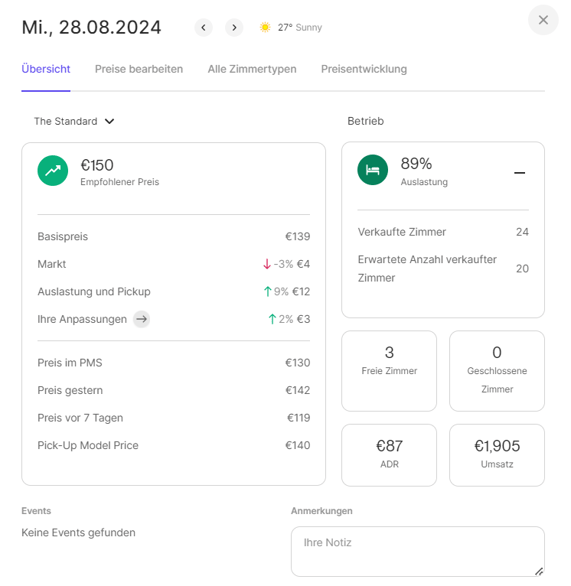The height and width of the screenshot is (586, 571).
Task: Collapse the Auslastung card with minus icon
Action: coord(519,173)
